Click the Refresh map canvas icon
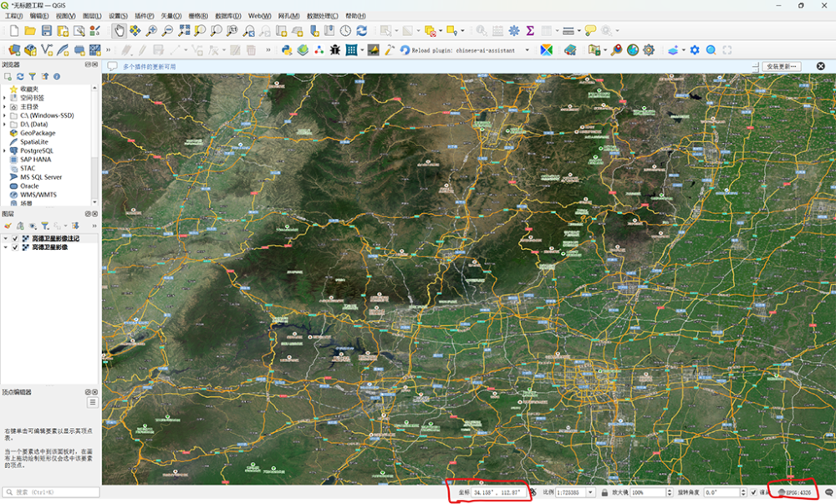Viewport: 836px width, 504px height. (x=361, y=31)
